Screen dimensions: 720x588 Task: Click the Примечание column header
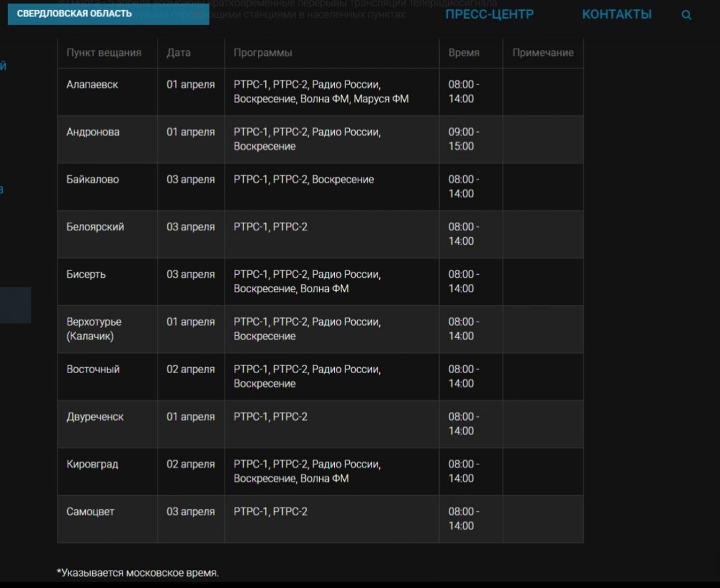pos(542,53)
